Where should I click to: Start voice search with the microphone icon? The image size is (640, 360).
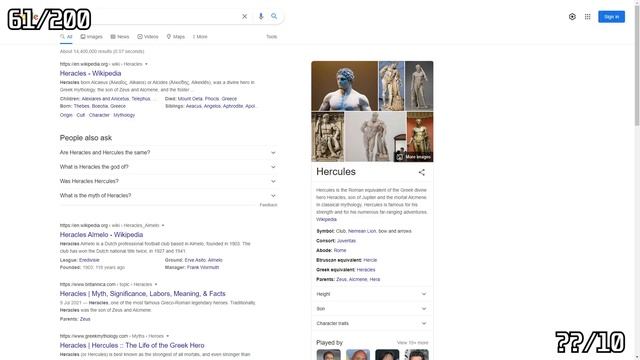[x=261, y=16]
